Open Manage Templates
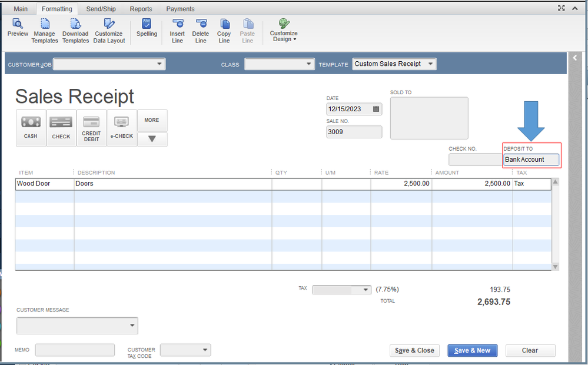Image resolution: width=588 pixels, height=365 pixels. [x=45, y=31]
